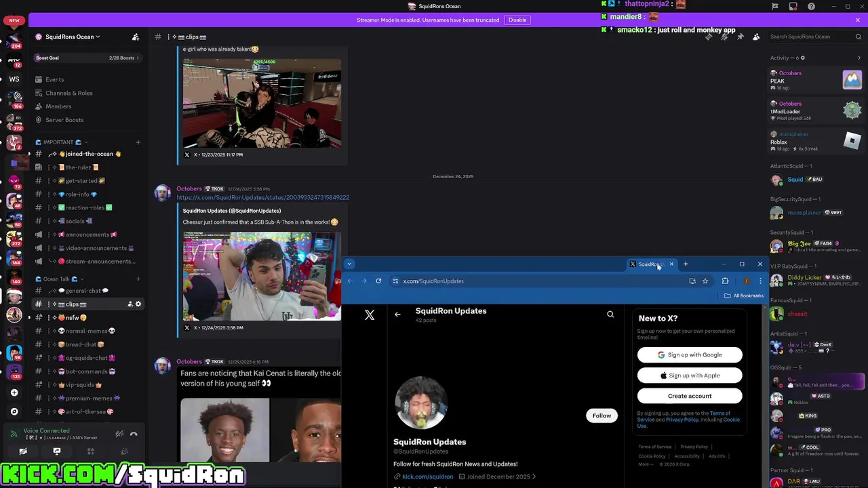Open the kick.com/squidron profile link
This screenshot has height=488, width=868.
pyautogui.click(x=427, y=476)
